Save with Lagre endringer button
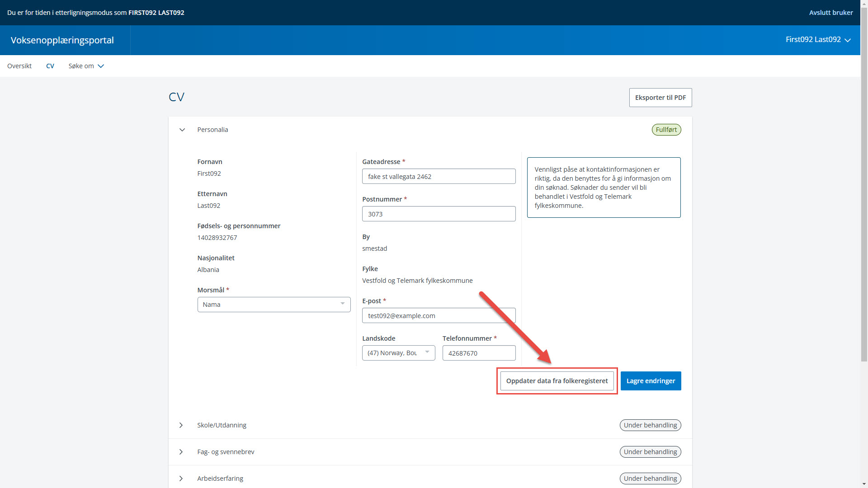868x488 pixels. pos(651,381)
